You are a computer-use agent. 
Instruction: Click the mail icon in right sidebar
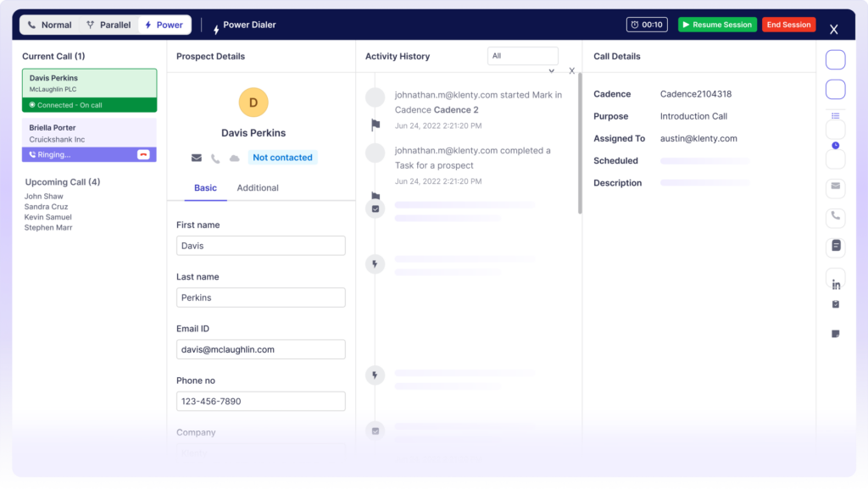(x=836, y=186)
